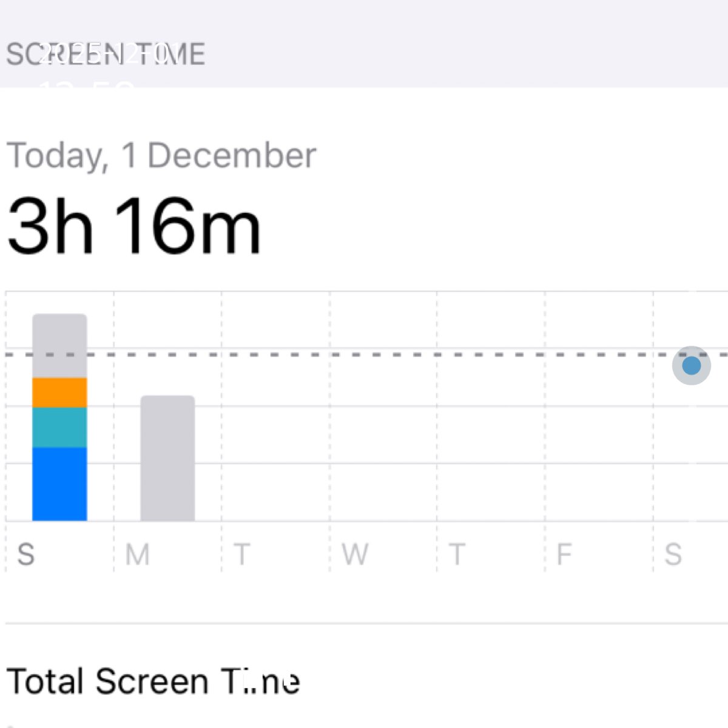Image resolution: width=728 pixels, height=728 pixels.
Task: Tap the 3h 16m total time
Action: point(133,227)
